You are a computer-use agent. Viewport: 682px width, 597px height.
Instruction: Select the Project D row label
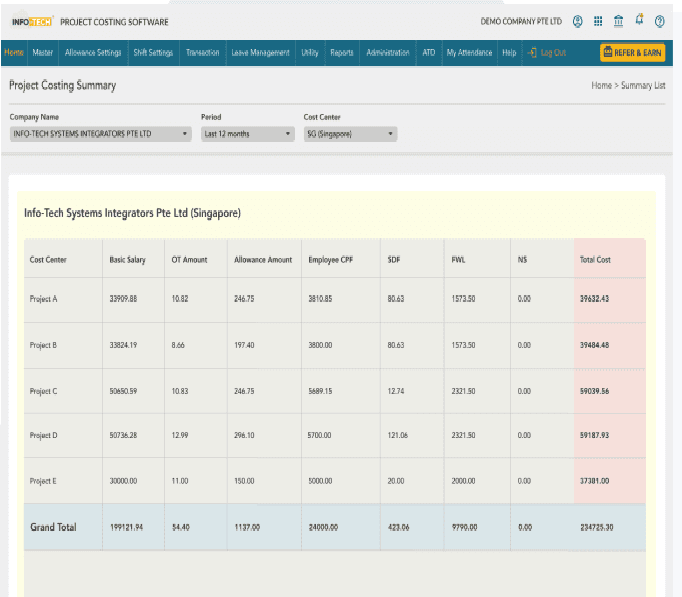tap(43, 435)
